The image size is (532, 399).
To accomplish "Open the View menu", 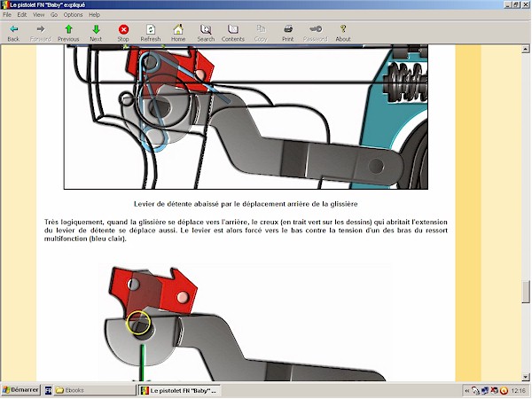I will click(38, 15).
